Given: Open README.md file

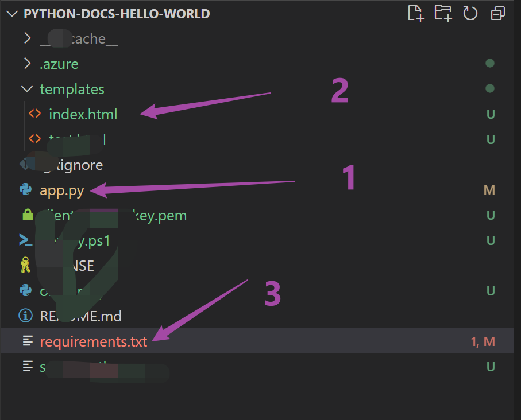Looking at the screenshot, I should (80, 316).
